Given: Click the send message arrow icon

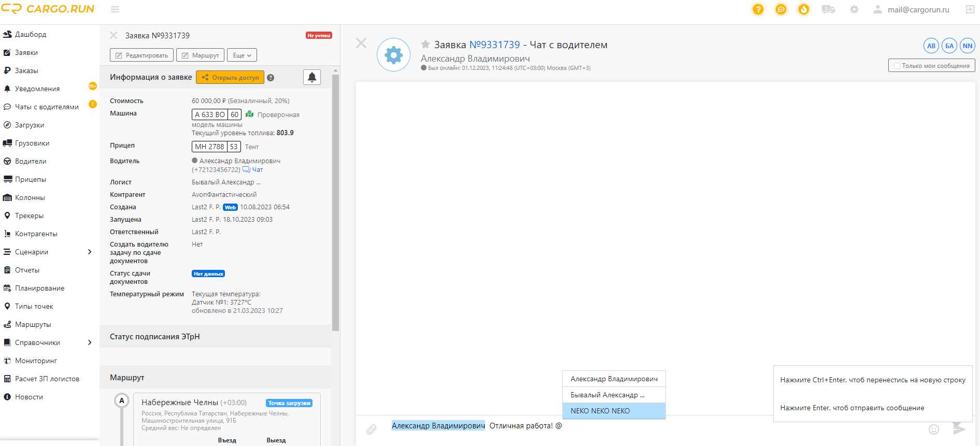Looking at the screenshot, I should (x=959, y=428).
